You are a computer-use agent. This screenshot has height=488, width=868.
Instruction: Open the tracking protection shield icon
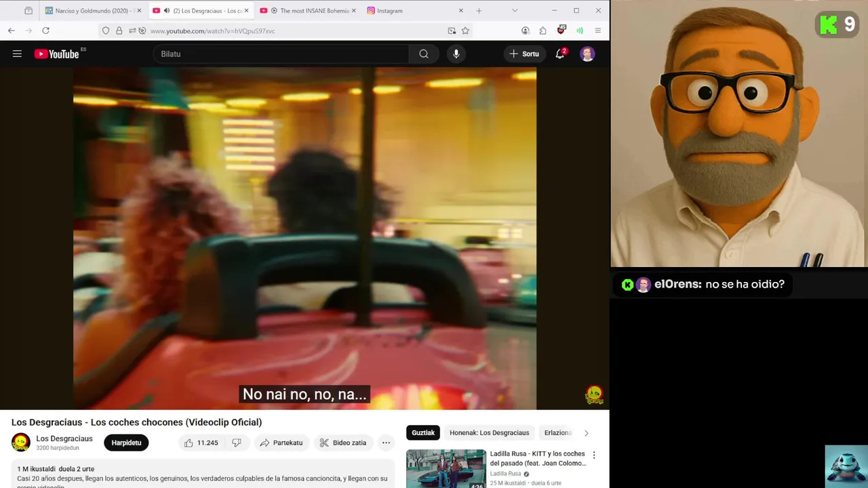click(x=106, y=30)
